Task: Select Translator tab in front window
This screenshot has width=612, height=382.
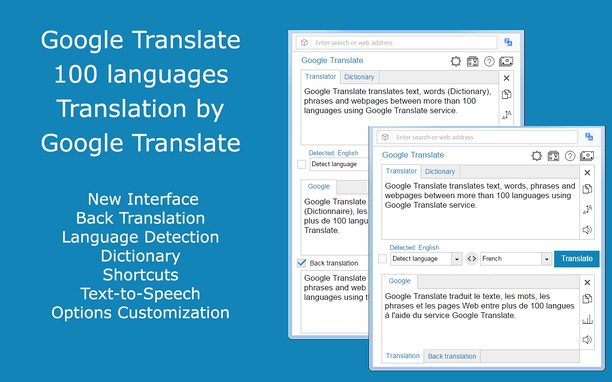Action: (x=401, y=171)
